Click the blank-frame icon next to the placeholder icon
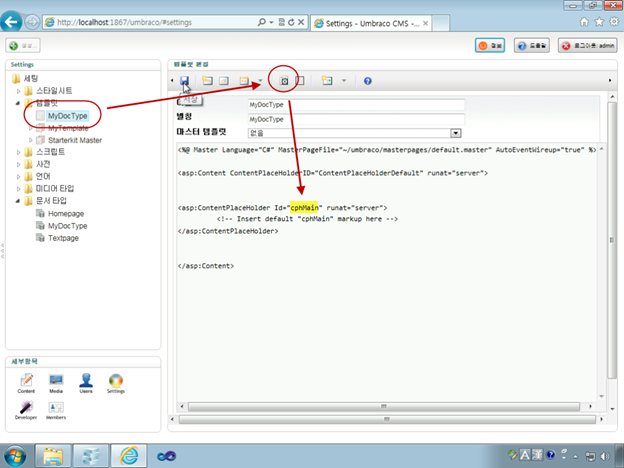The image size is (624, 468). pyautogui.click(x=300, y=81)
